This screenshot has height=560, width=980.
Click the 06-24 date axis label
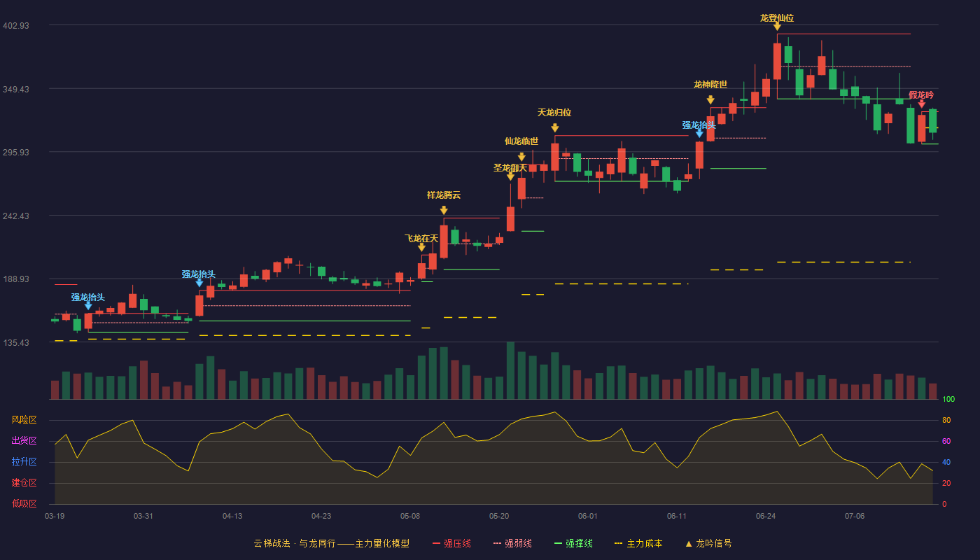(766, 516)
